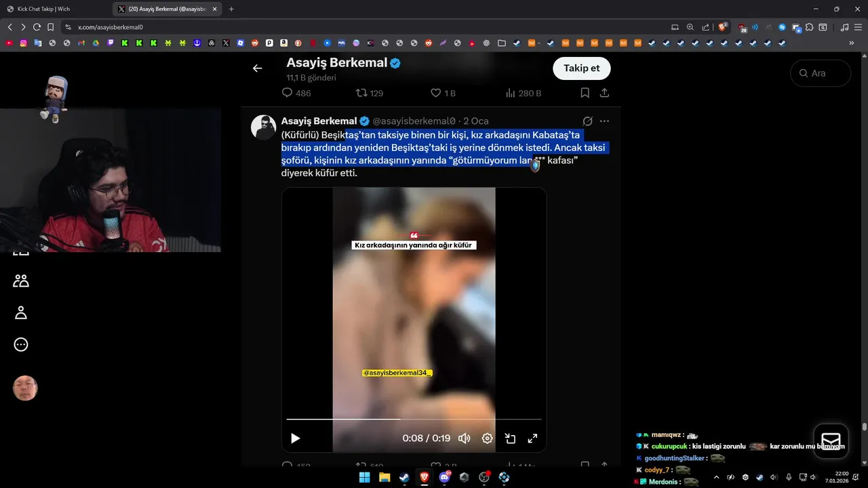Image resolution: width=868 pixels, height=488 pixels.
Task: Click 'goodhuntingStalker' in the chat overlay
Action: (x=675, y=458)
